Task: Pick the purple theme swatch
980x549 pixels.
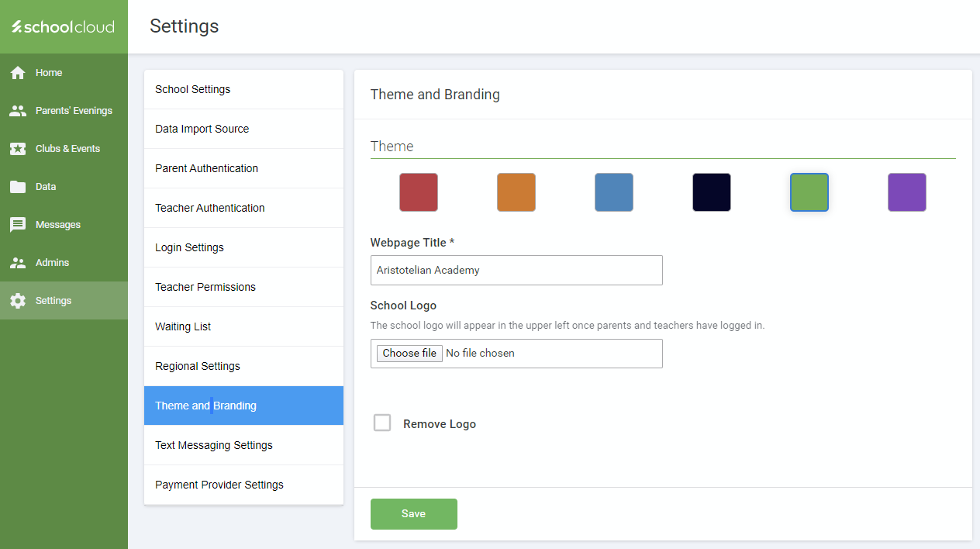Action: point(907,192)
